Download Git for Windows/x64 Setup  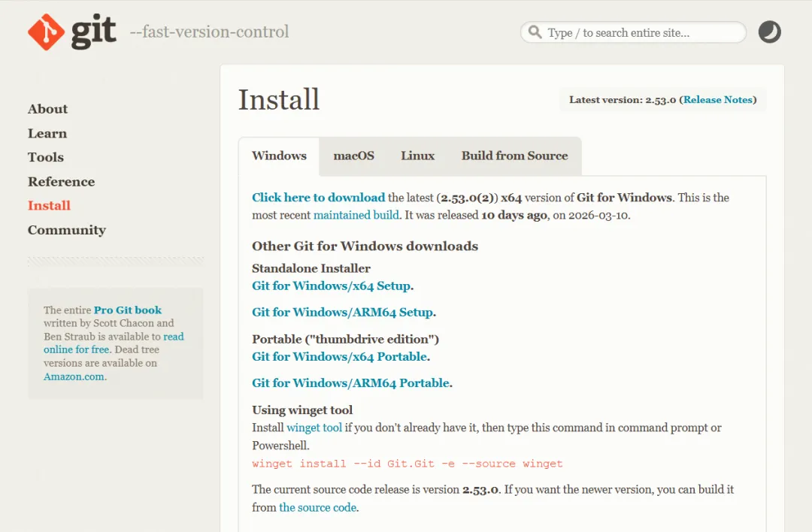coord(332,286)
